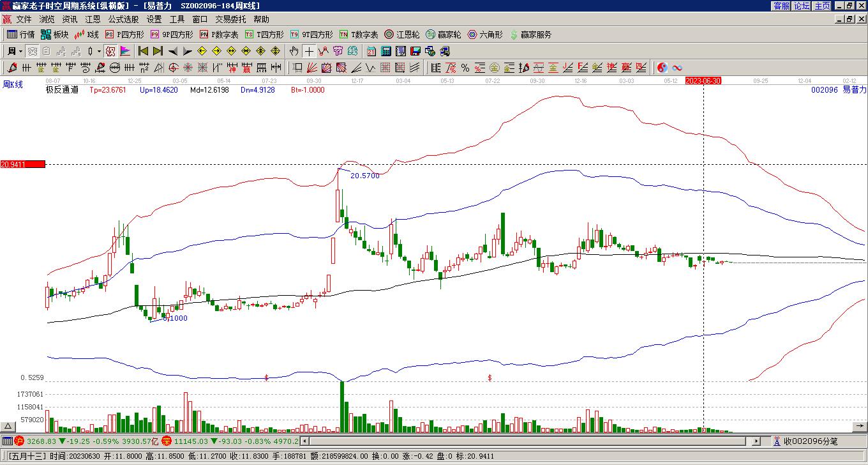Toggle the crosshair cursor tool

[309, 51]
